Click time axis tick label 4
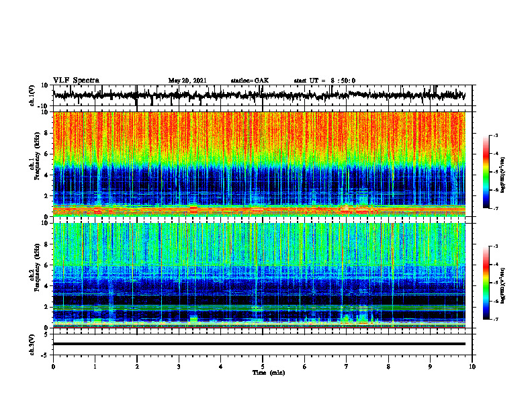The image size is (532, 411). 221,367
